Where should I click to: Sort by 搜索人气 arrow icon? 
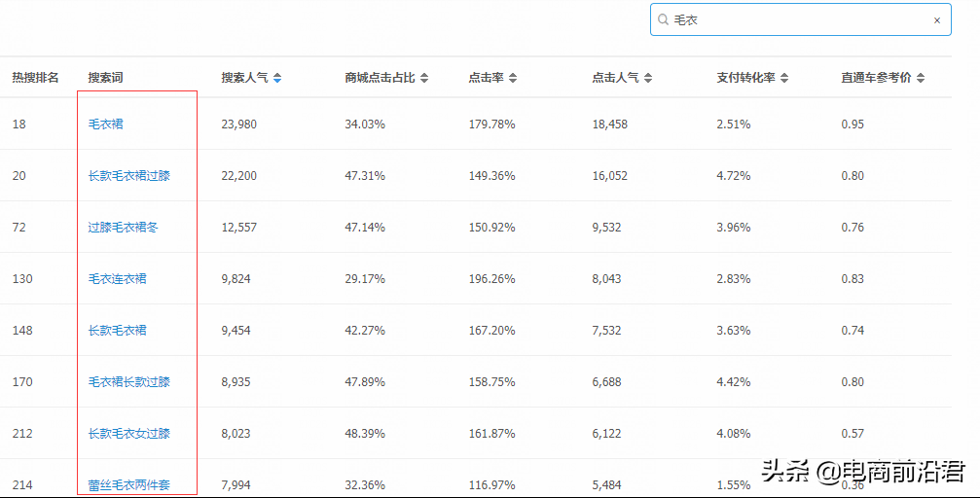pos(277,78)
